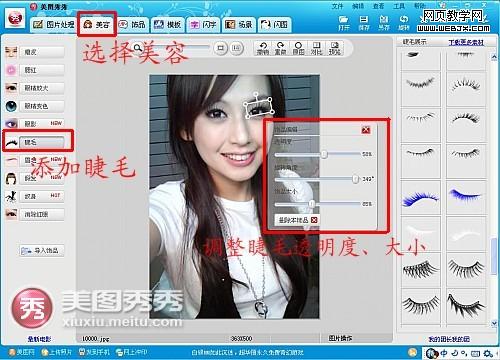Image resolution: width=500 pixels, height=360 pixels.
Task: Click the 重做 redo button
Action: coord(280,48)
